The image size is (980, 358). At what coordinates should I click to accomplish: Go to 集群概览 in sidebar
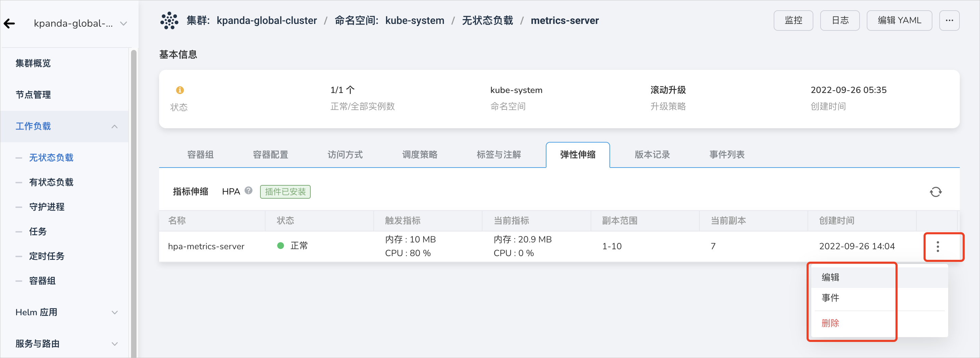(33, 63)
